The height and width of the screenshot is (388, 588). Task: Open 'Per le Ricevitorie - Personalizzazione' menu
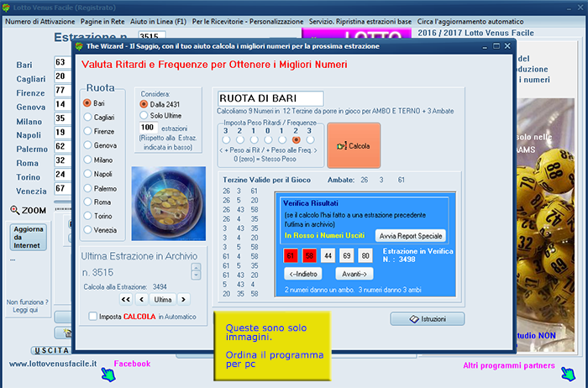[x=248, y=21]
